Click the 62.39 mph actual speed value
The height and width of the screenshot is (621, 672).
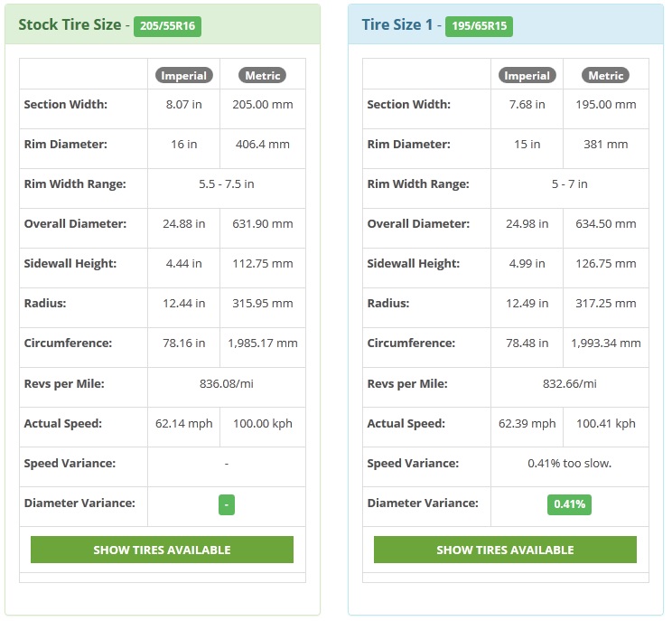527,424
